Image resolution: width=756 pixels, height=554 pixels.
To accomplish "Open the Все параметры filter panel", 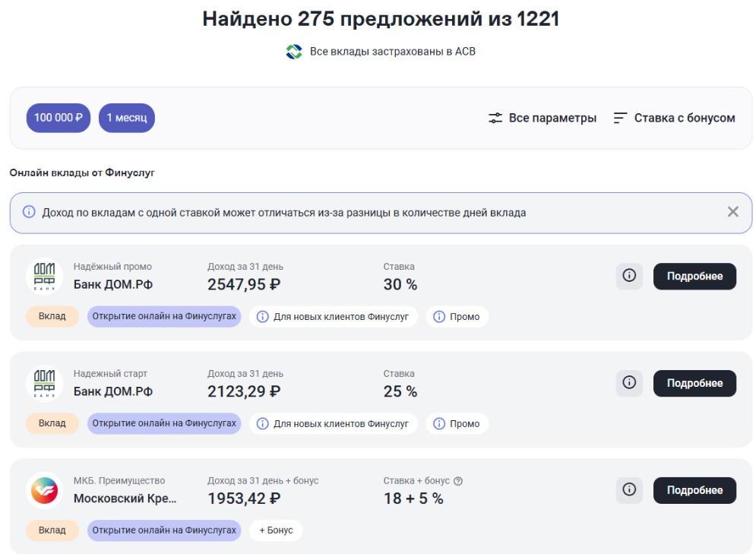I will click(542, 118).
